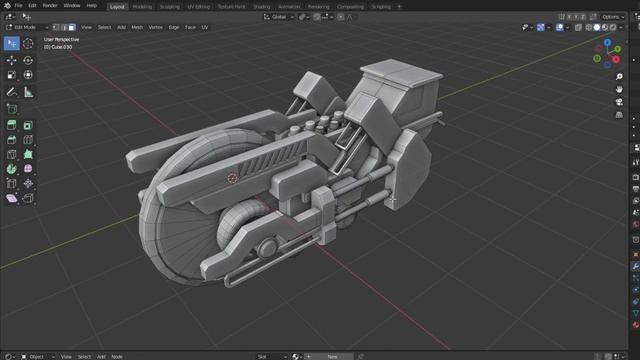Select the Extrude Region tool
640x360 pixels.
click(x=12, y=125)
